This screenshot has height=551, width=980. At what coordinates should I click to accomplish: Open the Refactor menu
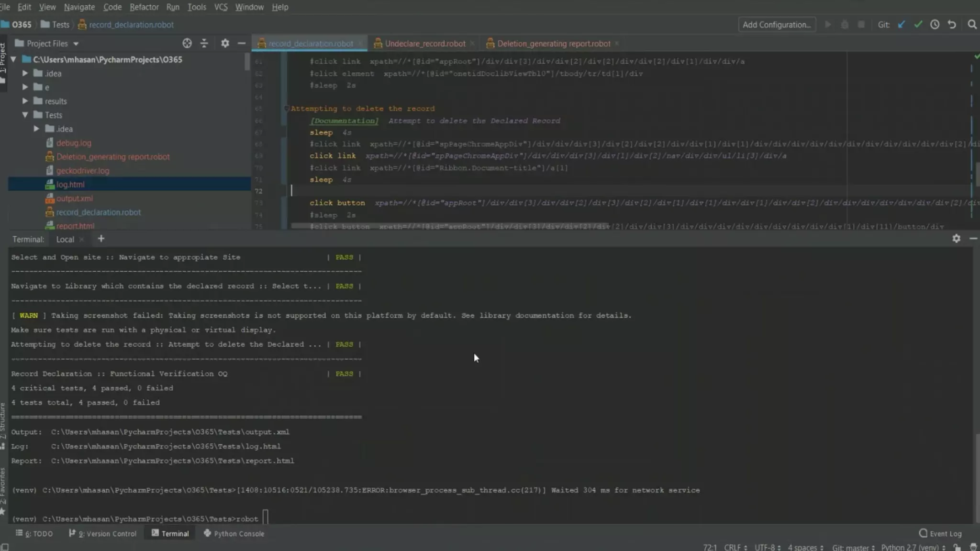[x=144, y=7]
